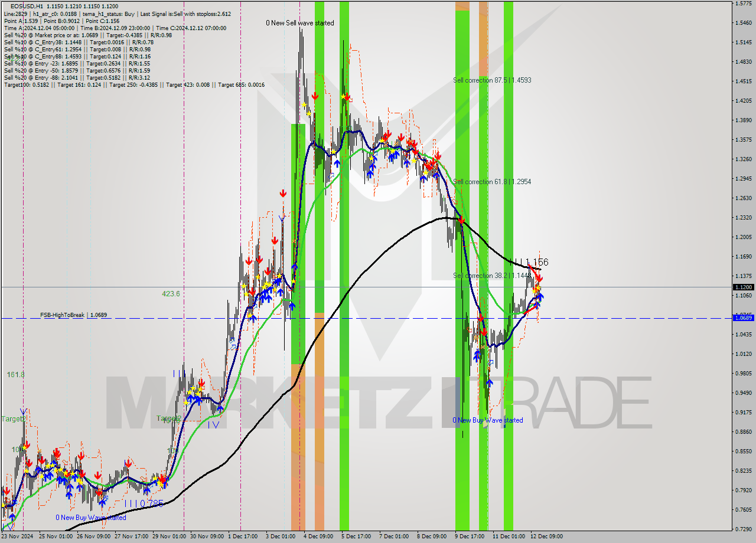Click the '26 Nov 09:00' time label
756x543 pixels.
point(93,537)
